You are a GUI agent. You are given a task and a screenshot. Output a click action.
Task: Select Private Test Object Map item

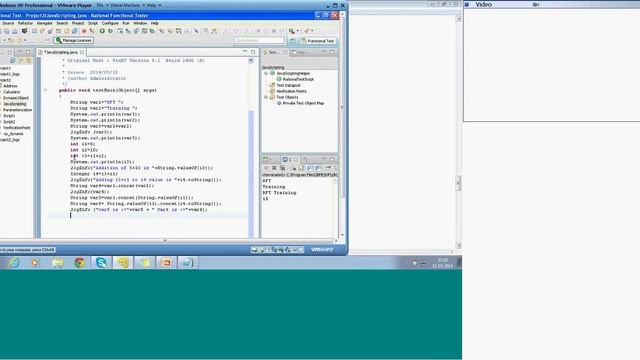click(x=303, y=103)
